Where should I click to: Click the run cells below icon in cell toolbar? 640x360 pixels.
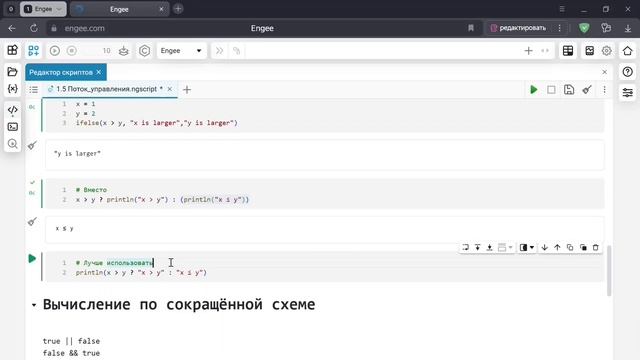[489, 247]
